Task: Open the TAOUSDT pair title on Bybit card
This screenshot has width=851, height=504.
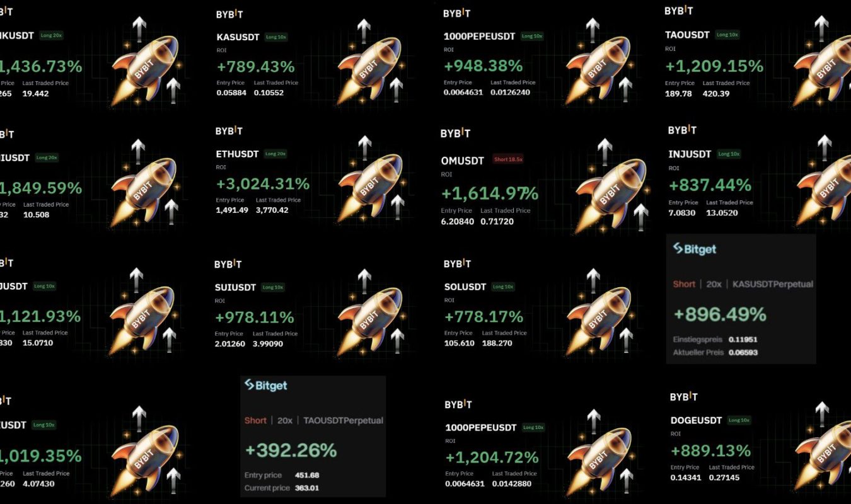Action: (687, 35)
